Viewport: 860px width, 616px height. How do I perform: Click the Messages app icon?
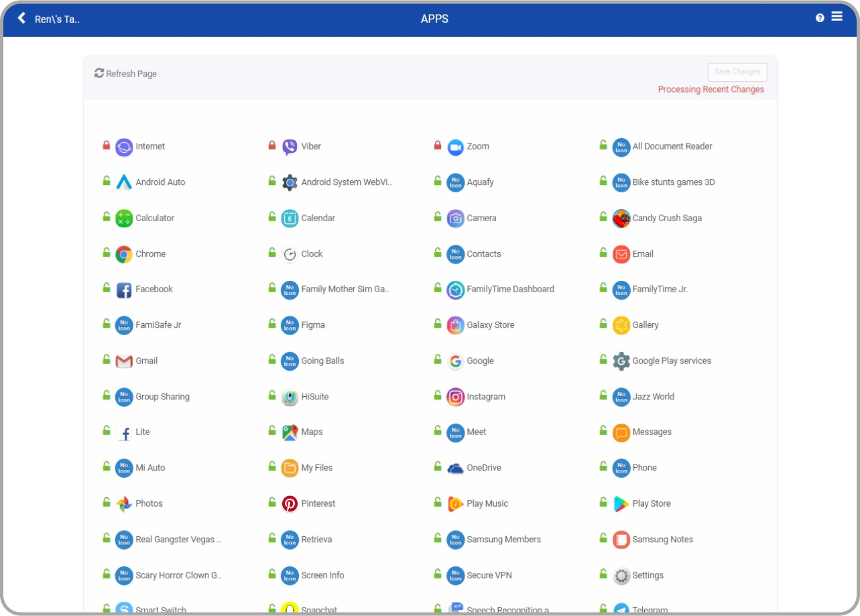pos(621,432)
